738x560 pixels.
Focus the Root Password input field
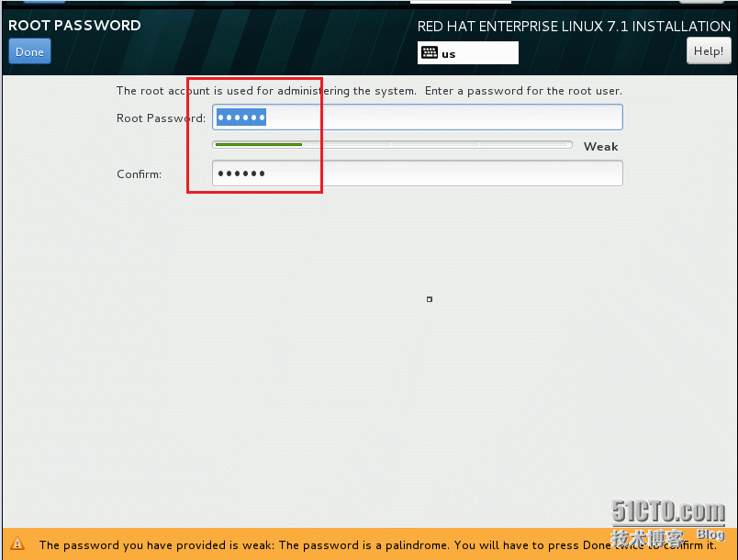418,118
